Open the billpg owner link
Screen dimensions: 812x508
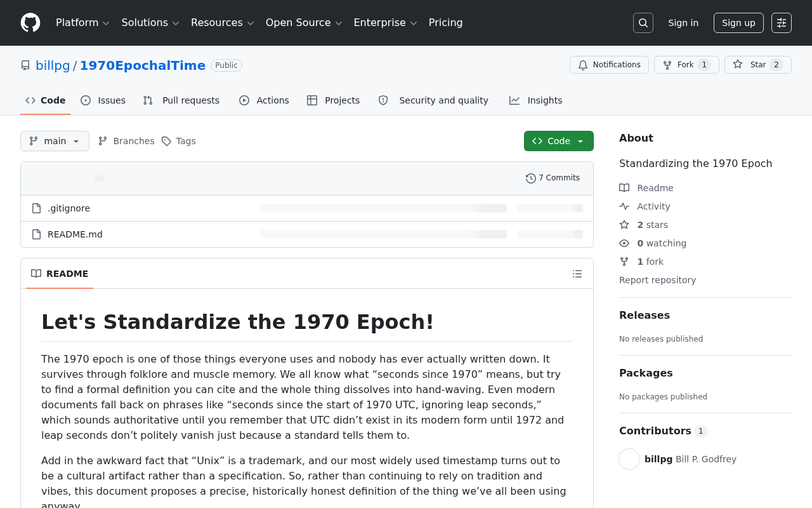tap(53, 65)
